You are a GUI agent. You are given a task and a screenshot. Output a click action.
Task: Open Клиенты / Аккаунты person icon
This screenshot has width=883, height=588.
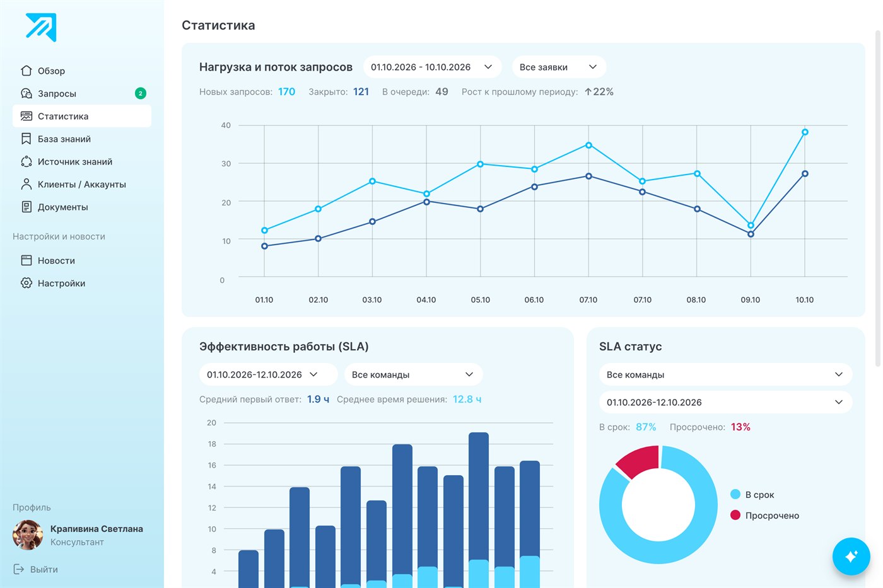click(x=26, y=184)
